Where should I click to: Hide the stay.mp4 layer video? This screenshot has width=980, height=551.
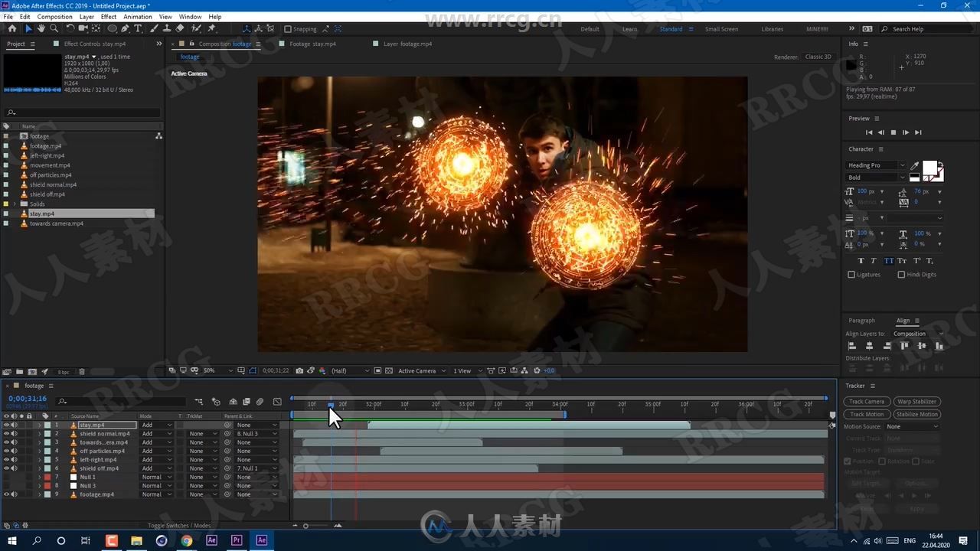6,425
